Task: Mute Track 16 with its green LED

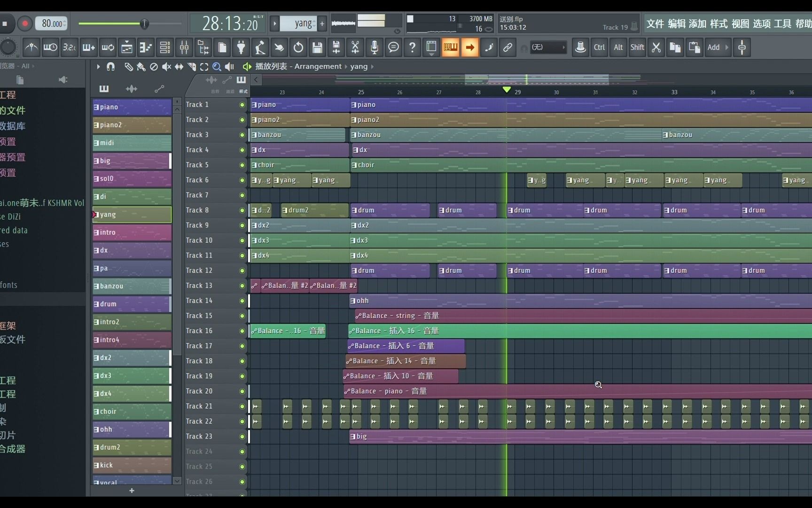Action: point(242,331)
